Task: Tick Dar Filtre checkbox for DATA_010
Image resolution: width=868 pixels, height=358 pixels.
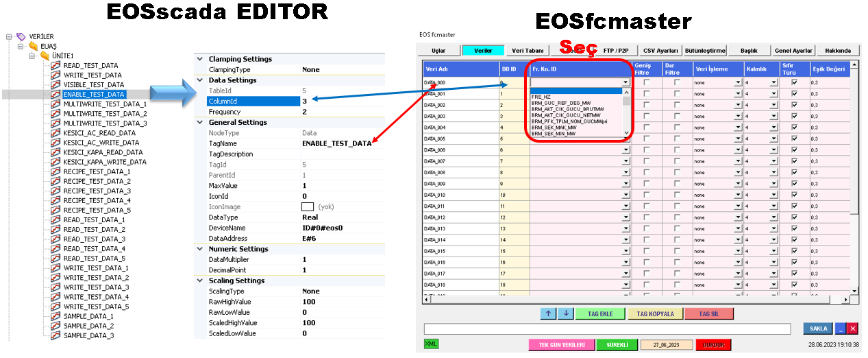Action: [x=677, y=195]
